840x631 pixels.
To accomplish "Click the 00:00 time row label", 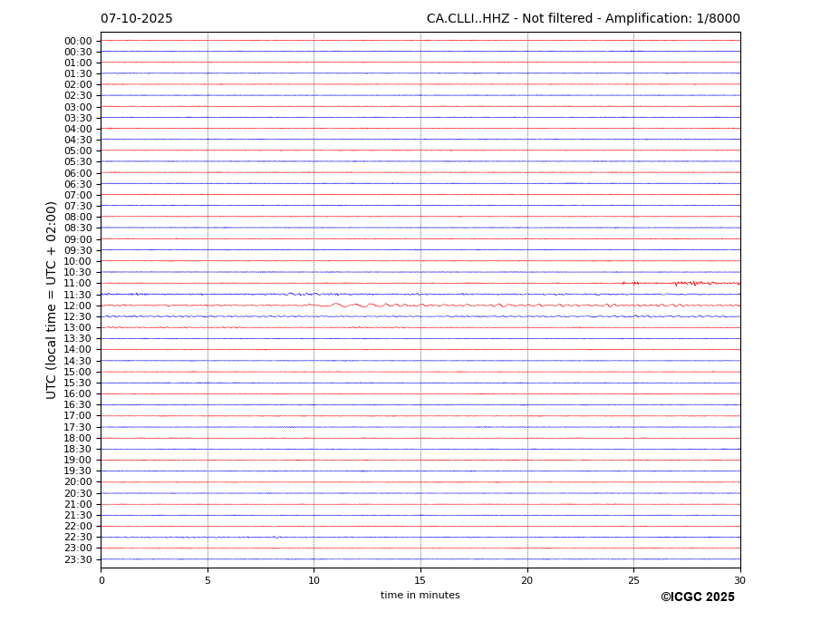I will coord(77,41).
